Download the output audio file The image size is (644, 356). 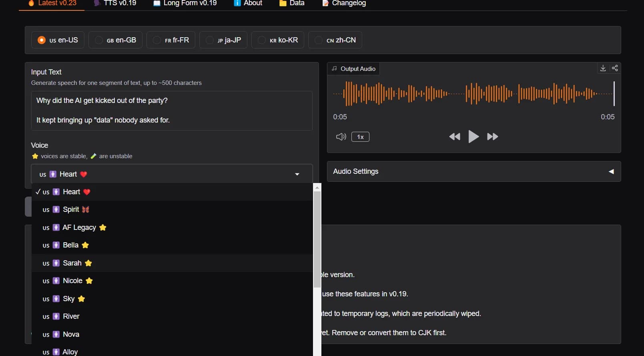click(603, 68)
